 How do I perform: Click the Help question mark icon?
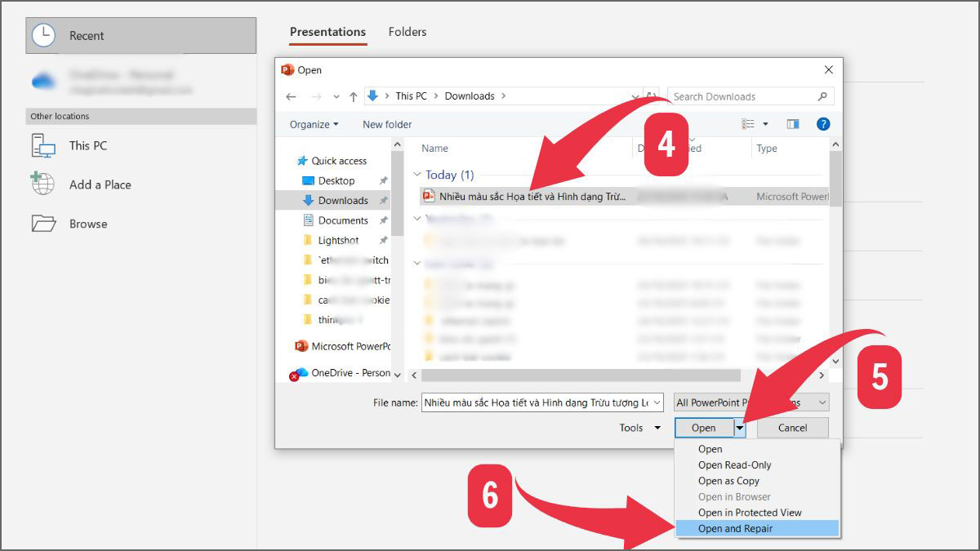822,123
